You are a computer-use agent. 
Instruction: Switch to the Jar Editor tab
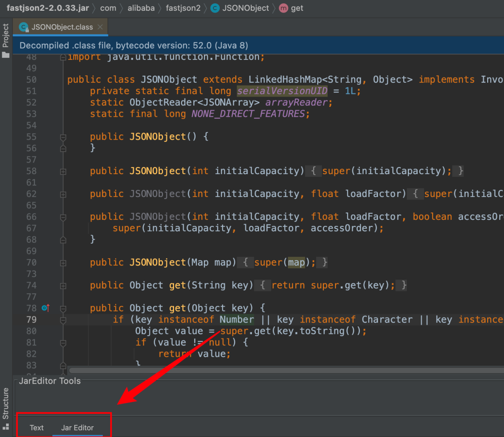[x=77, y=428]
